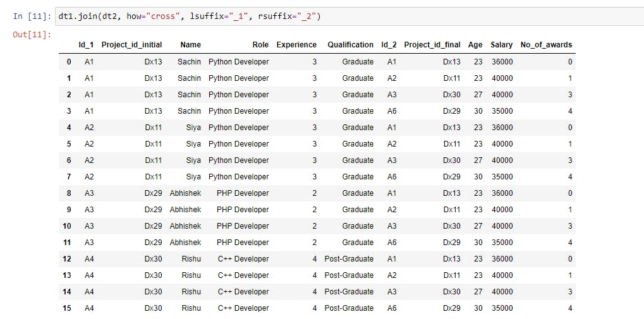Screen dimensions: 644x319
Task: Click the Name column header
Action: (x=191, y=45)
